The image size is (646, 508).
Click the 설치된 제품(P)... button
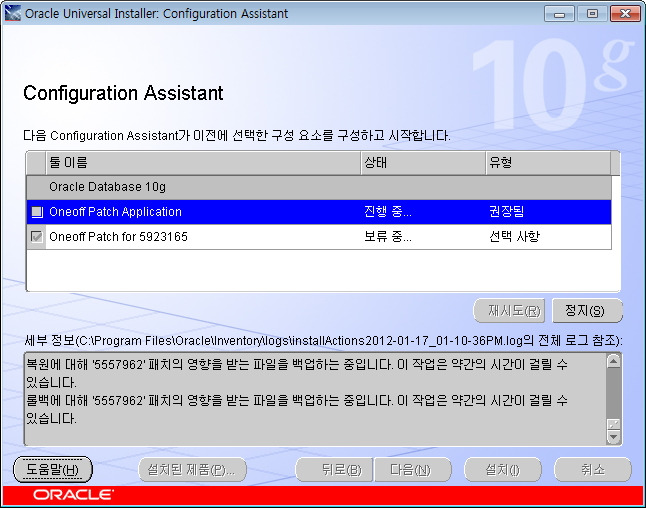[x=192, y=469]
